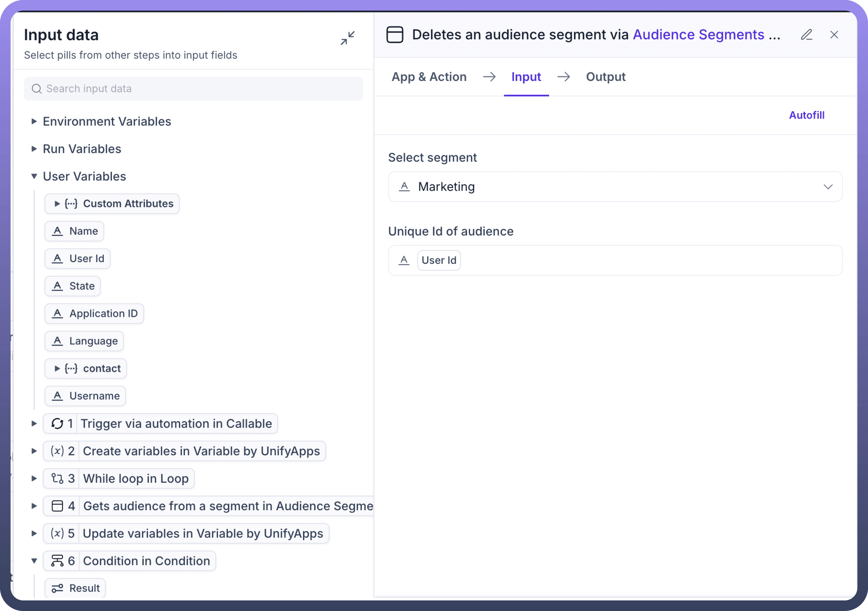This screenshot has height=611, width=868.
Task: Open the Audience Segments link in title
Action: coord(698,35)
